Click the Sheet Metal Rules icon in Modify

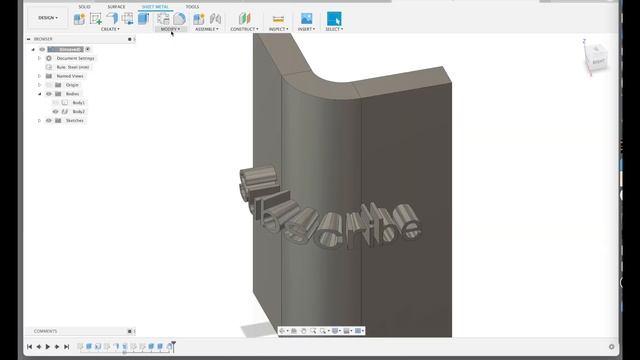coord(163,18)
